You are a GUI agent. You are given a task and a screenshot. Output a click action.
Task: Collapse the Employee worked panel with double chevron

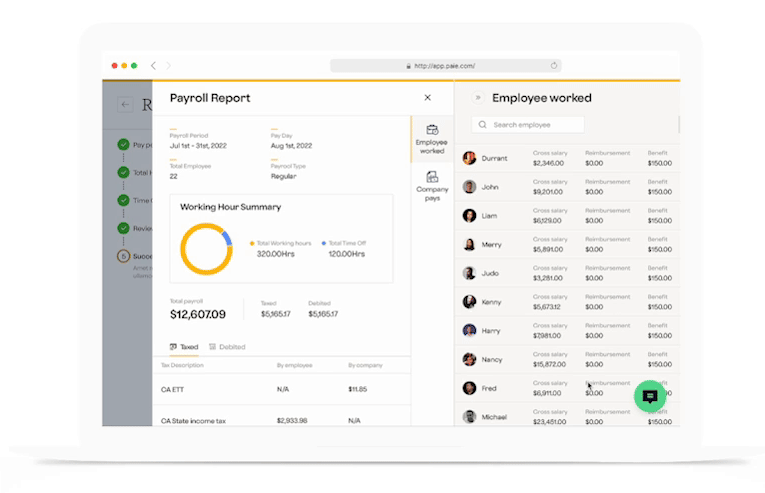pyautogui.click(x=478, y=98)
